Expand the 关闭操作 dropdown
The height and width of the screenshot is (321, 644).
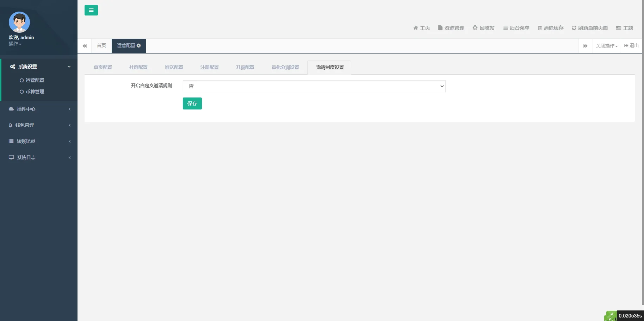click(x=607, y=46)
